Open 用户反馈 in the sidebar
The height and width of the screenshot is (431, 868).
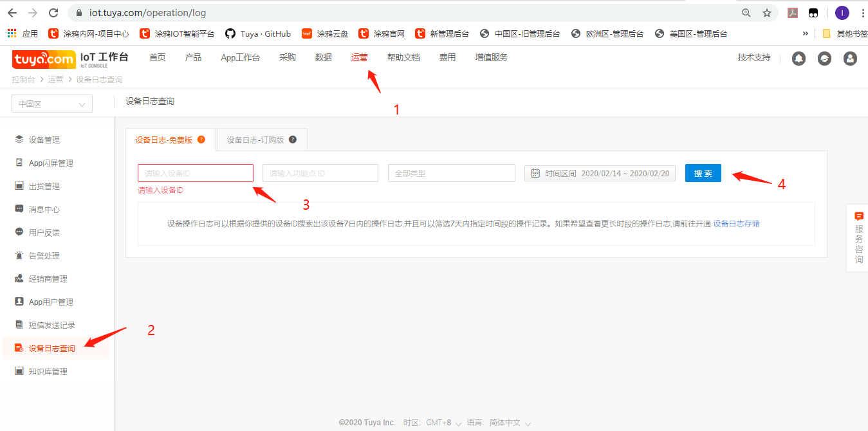(44, 232)
